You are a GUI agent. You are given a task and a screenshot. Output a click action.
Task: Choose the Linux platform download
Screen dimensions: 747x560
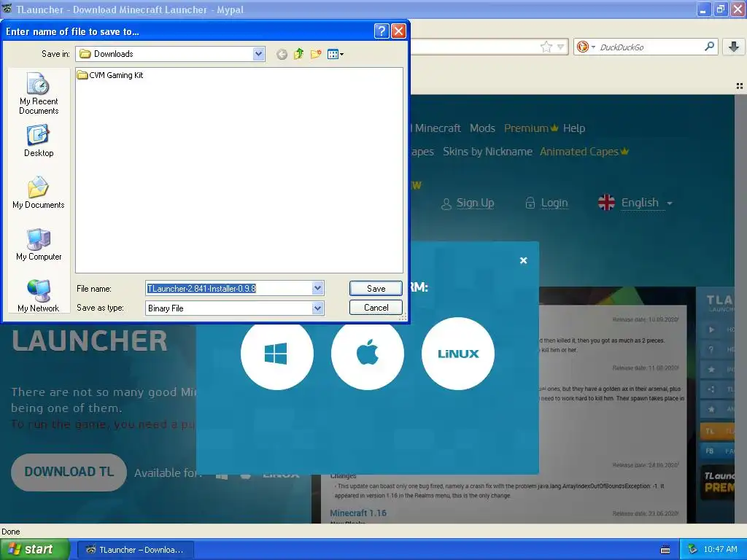tap(458, 354)
